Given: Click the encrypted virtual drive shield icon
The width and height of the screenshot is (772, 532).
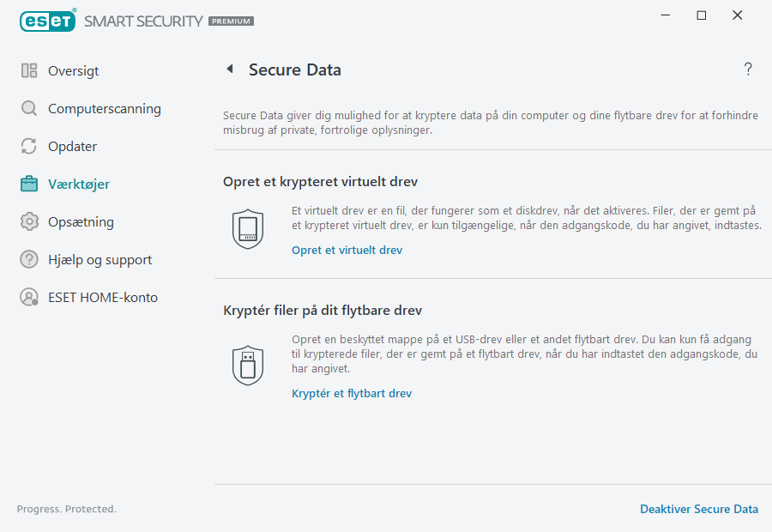Looking at the screenshot, I should 248,227.
